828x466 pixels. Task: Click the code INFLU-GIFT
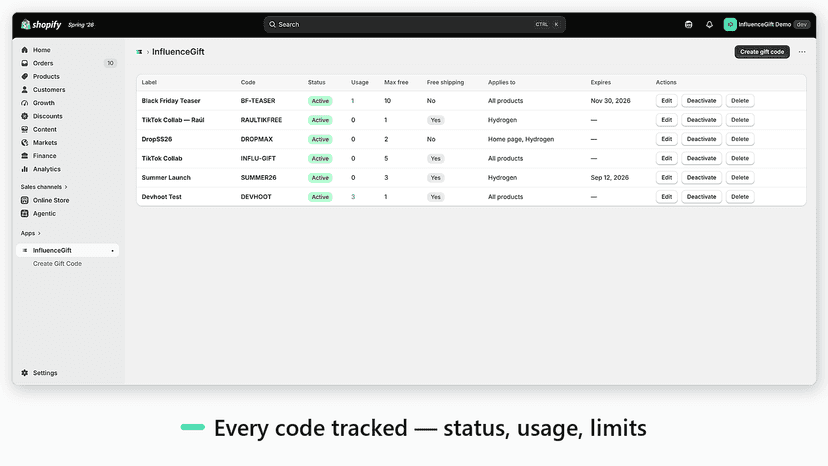pos(258,158)
